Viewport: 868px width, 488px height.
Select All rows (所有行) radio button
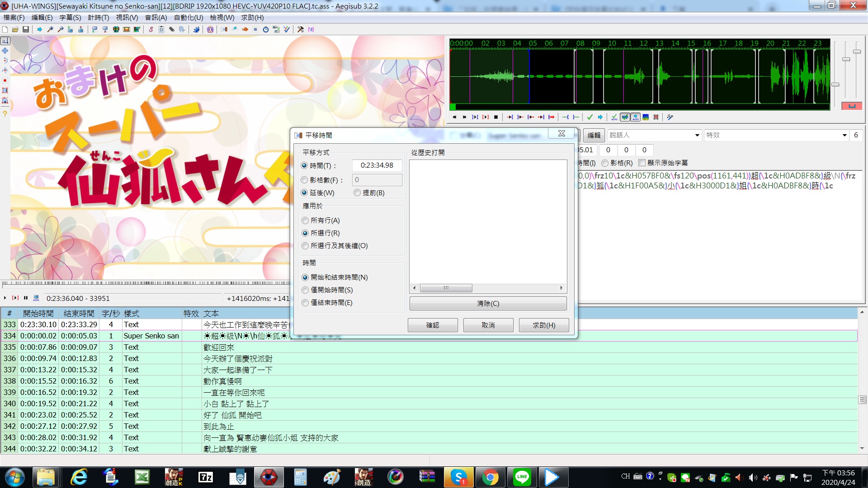pos(305,221)
